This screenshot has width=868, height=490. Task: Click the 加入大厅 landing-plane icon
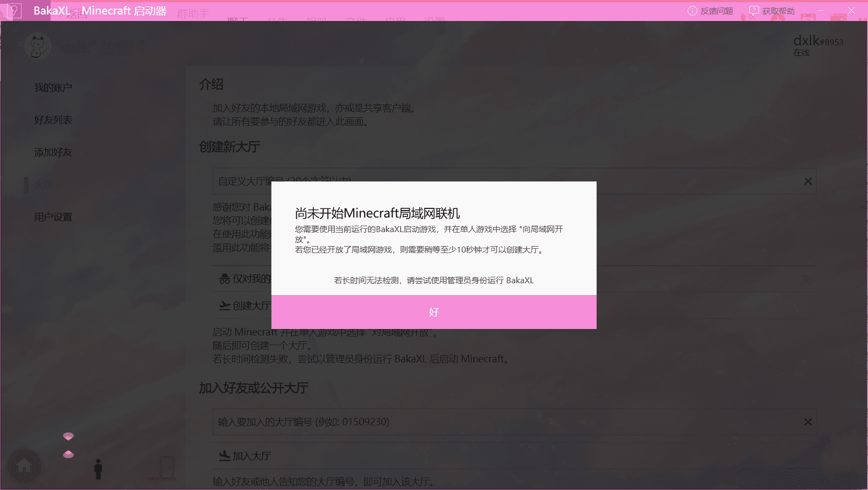225,455
